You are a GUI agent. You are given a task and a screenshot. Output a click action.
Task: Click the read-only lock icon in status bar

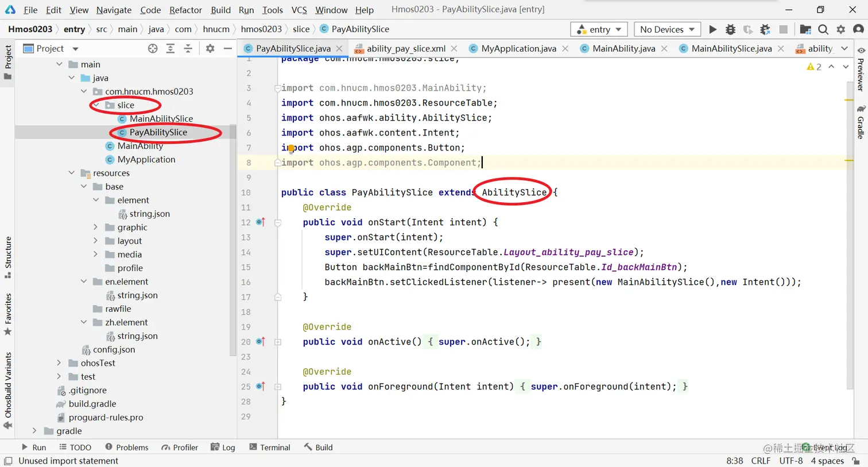(856, 461)
